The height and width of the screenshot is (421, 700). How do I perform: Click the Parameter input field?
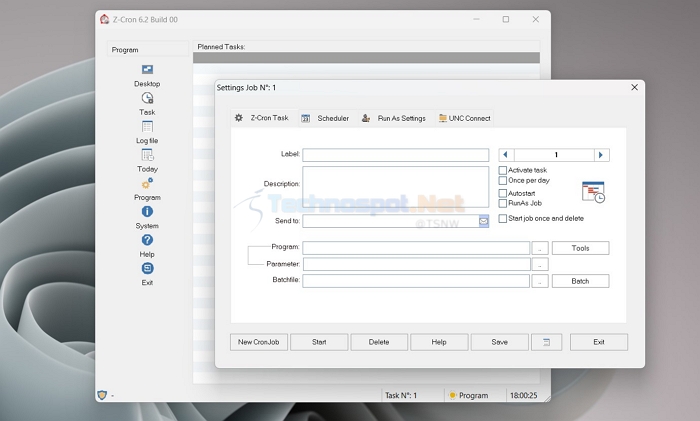[417, 264]
